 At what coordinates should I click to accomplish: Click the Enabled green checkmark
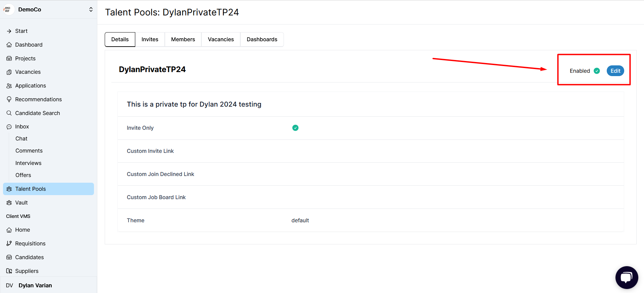coord(597,71)
